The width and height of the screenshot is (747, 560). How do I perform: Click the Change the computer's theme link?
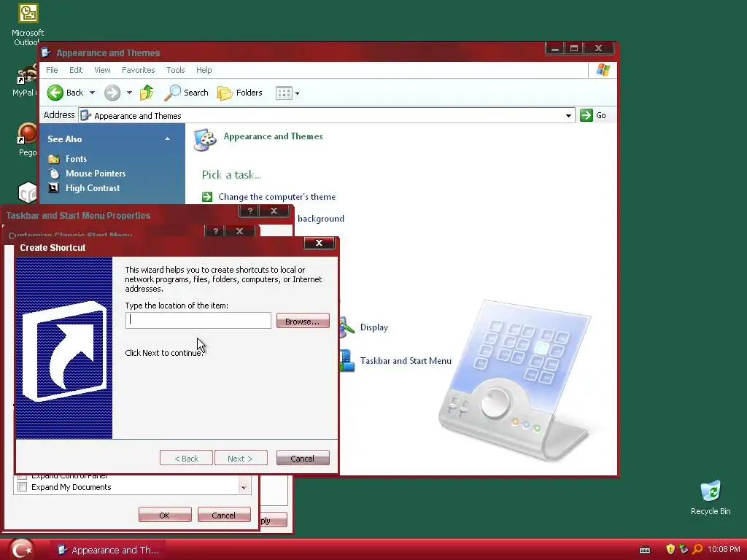tap(276, 197)
